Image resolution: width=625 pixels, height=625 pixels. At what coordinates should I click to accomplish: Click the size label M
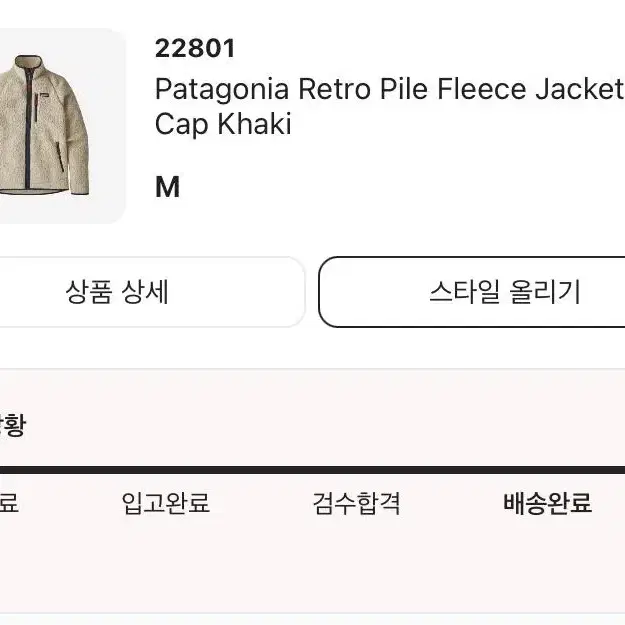pyautogui.click(x=167, y=187)
